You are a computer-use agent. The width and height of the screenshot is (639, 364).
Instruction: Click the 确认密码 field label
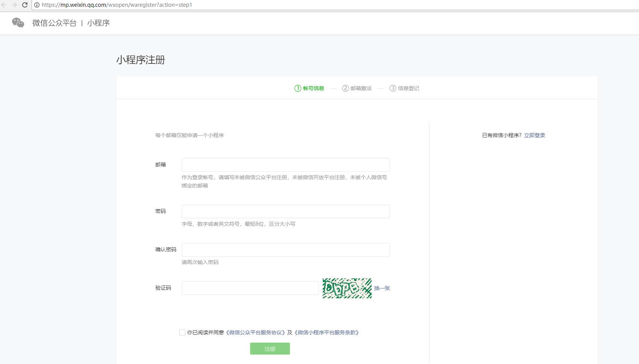(166, 249)
